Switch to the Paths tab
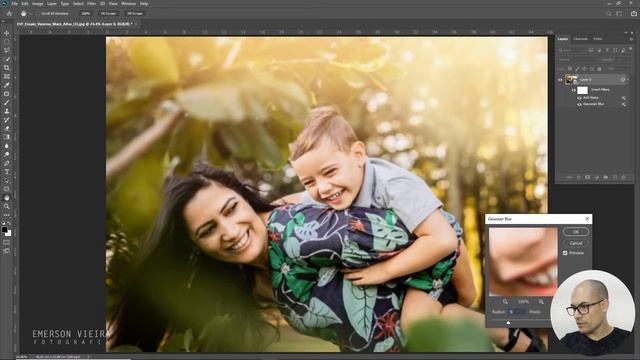Viewport: 640px width, 360px height. (x=598, y=39)
